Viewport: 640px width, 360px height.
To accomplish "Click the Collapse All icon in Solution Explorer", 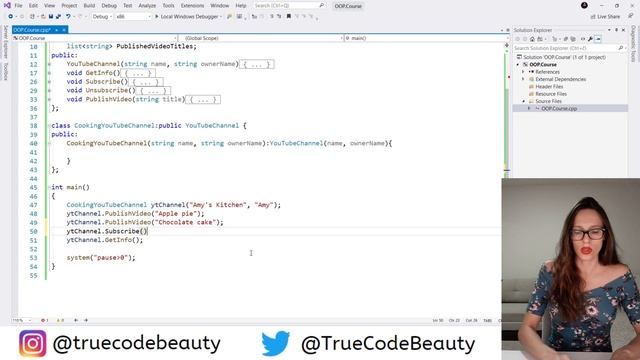I will [566, 39].
